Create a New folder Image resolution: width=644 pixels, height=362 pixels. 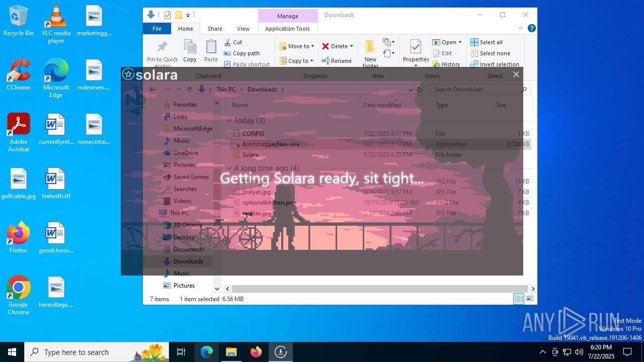370,54
